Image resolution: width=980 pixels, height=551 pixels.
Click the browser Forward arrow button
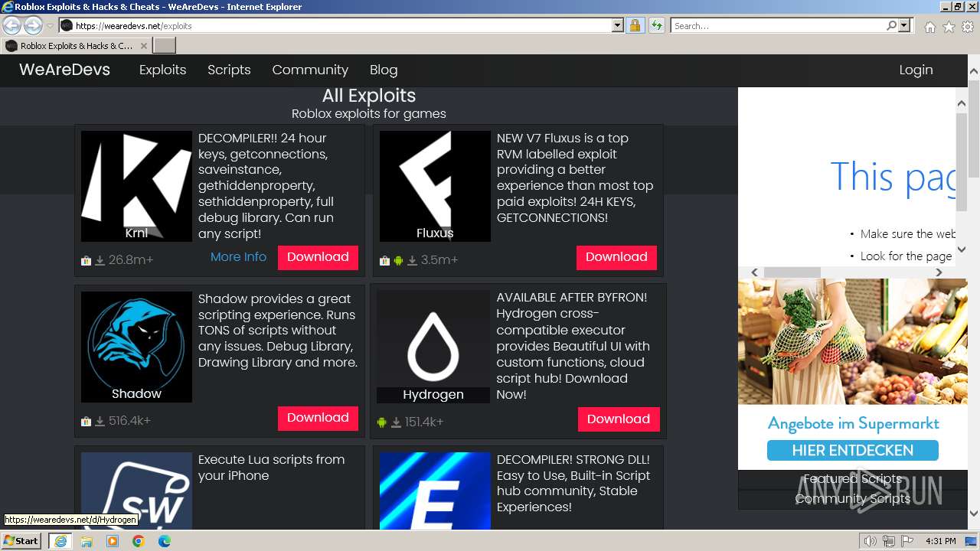pos(33,25)
